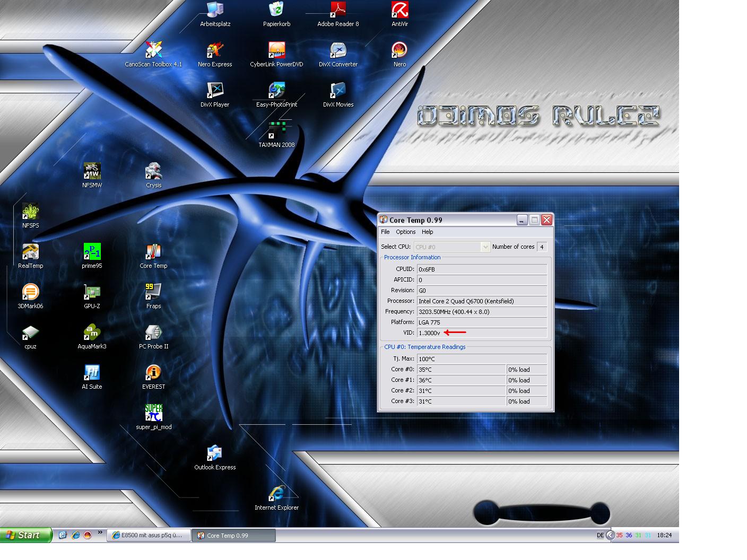The width and height of the screenshot is (747, 560).
Task: Launch Adobe Reader 8 shortcut
Action: click(338, 14)
